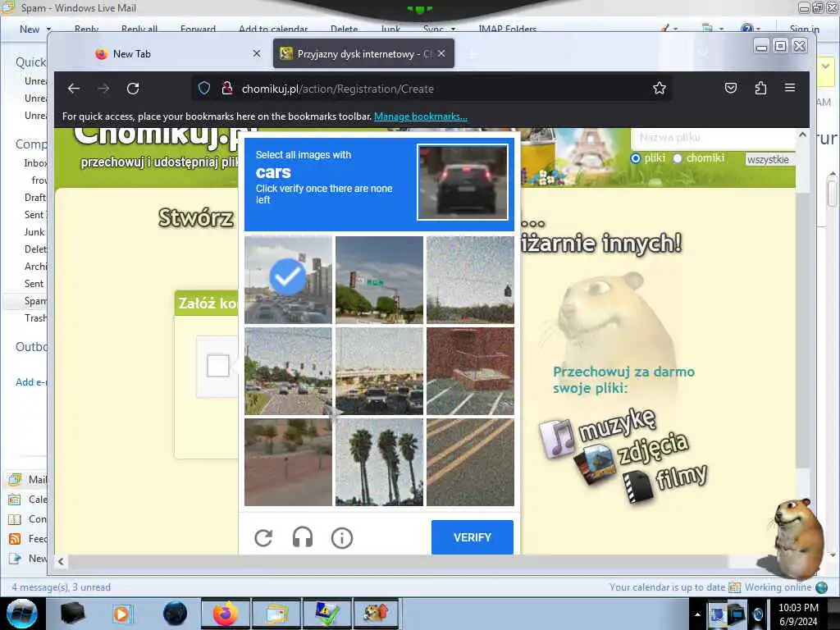Open Firefox hamburger menu

pyautogui.click(x=790, y=89)
